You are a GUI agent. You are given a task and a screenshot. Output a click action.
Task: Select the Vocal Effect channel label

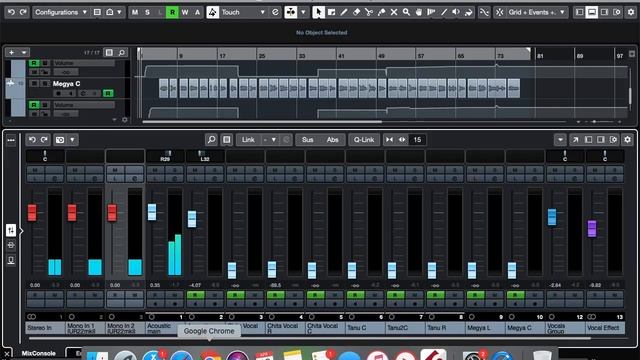coord(605,328)
